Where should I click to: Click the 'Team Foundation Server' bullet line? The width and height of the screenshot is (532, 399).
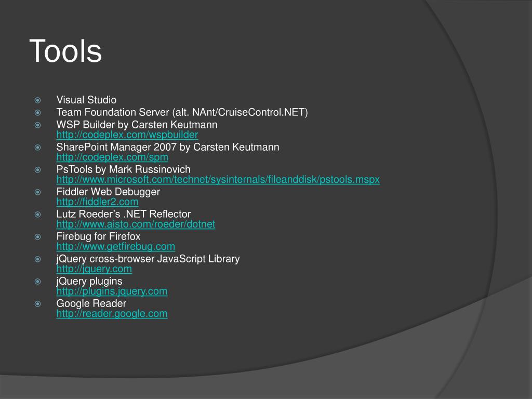tap(182, 112)
